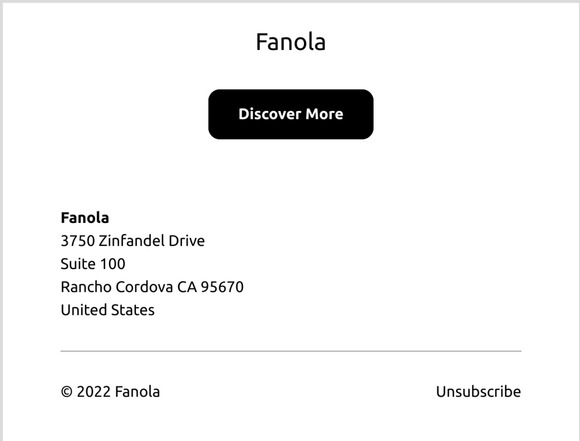Click the large Fanola heading at top
Viewport: 580px width, 441px height.
coord(291,41)
